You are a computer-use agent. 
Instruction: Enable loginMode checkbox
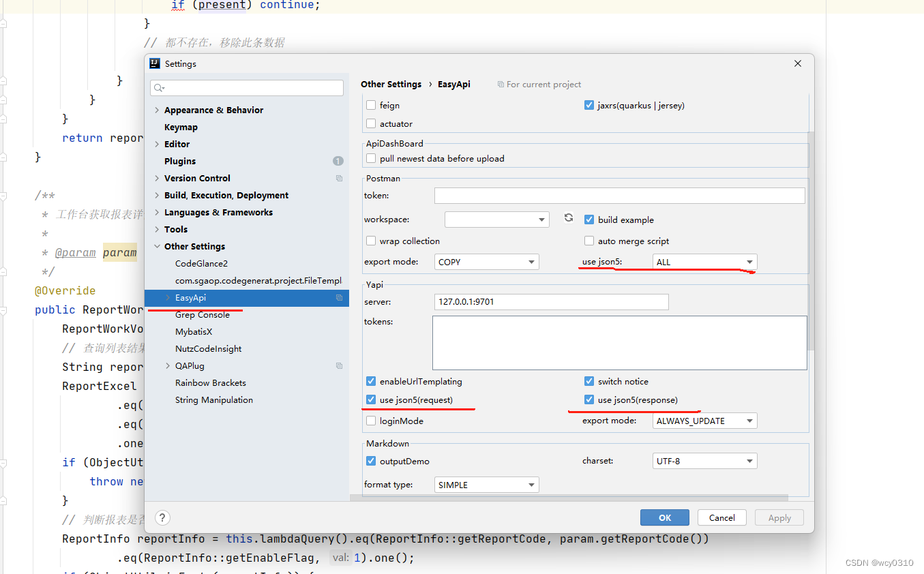pyautogui.click(x=371, y=421)
